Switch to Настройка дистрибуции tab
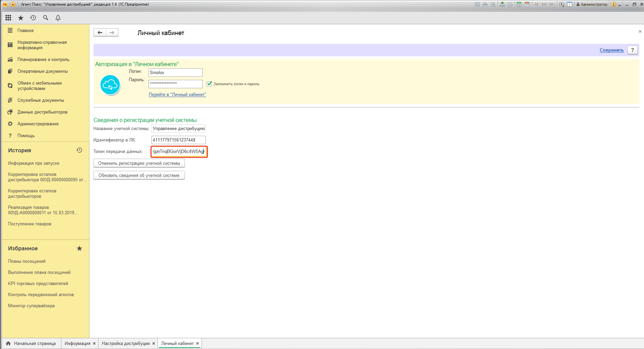This screenshot has height=349, width=644. point(125,343)
